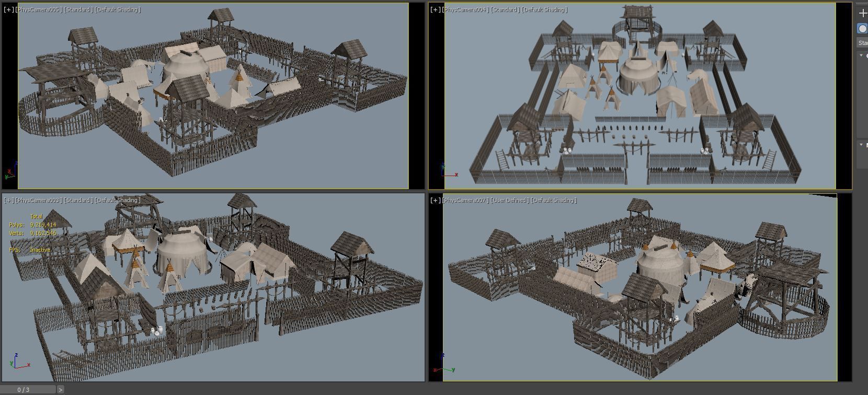
Task: Open the PhysCamera004 viewport label menu
Action: 465,9
